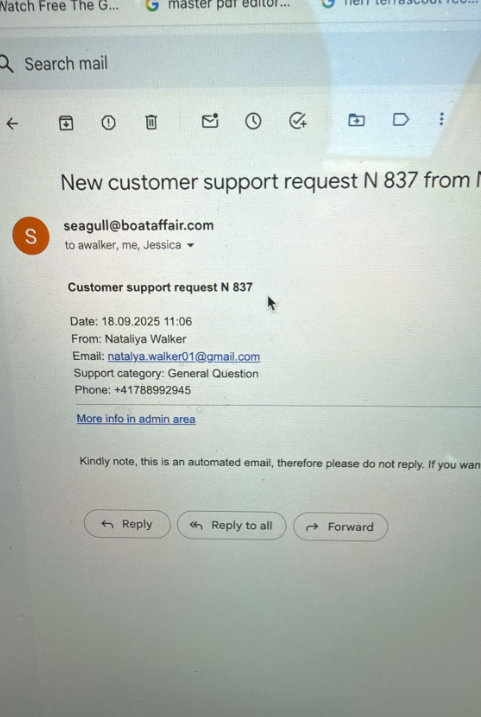Delete the email with trash icon

[151, 122]
